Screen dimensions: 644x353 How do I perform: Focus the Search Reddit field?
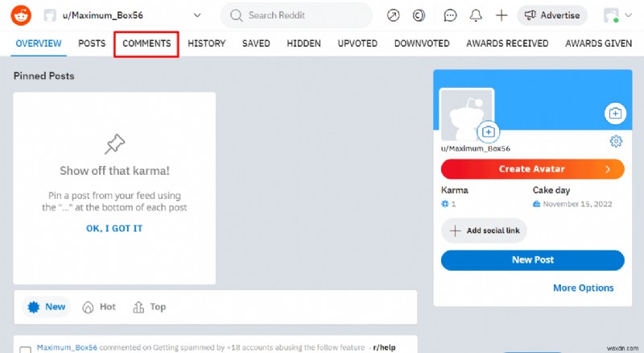pyautogui.click(x=296, y=15)
